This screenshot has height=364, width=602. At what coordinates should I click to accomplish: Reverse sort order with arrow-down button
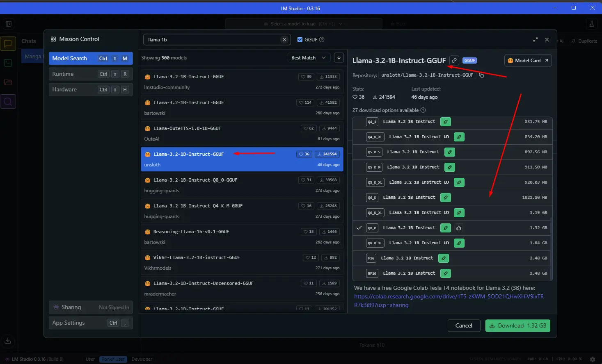(x=339, y=58)
